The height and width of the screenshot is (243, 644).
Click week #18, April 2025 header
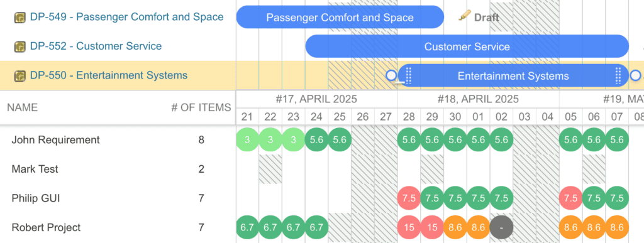point(478,99)
